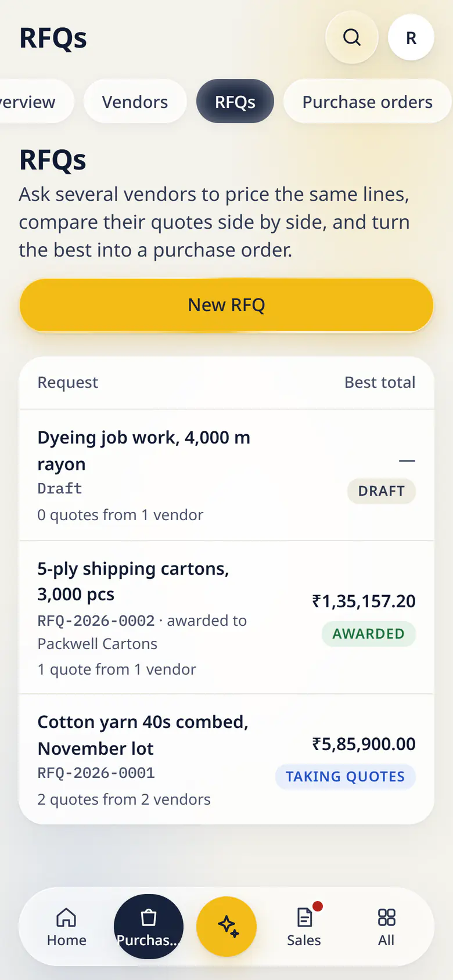The width and height of the screenshot is (453, 980).
Task: Click the ₹1,35,157.20 total
Action: coord(364,601)
